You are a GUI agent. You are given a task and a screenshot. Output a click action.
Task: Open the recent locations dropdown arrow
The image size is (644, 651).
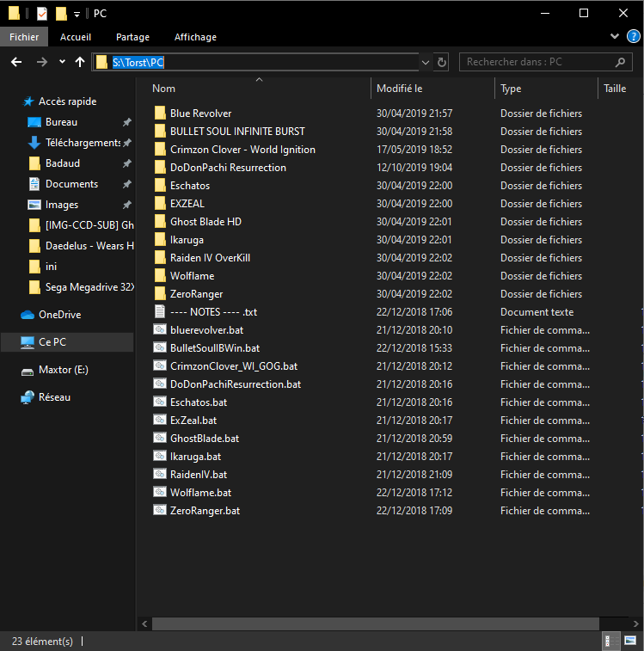click(x=62, y=62)
